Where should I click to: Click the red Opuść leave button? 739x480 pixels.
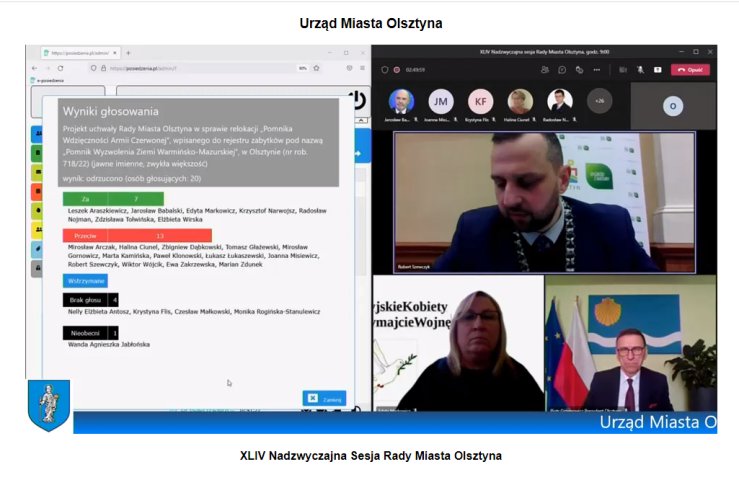point(690,70)
